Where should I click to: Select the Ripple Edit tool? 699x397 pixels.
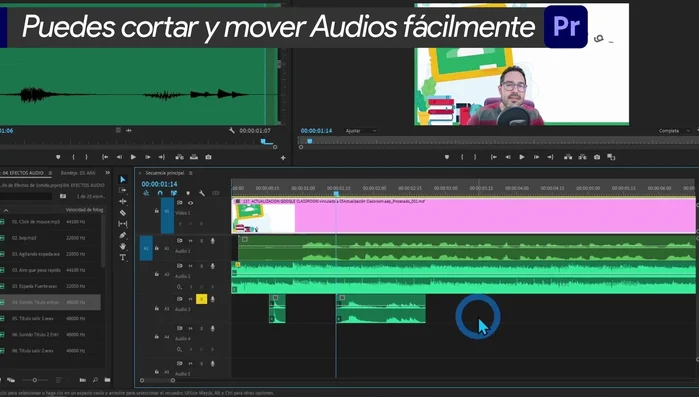[123, 201]
